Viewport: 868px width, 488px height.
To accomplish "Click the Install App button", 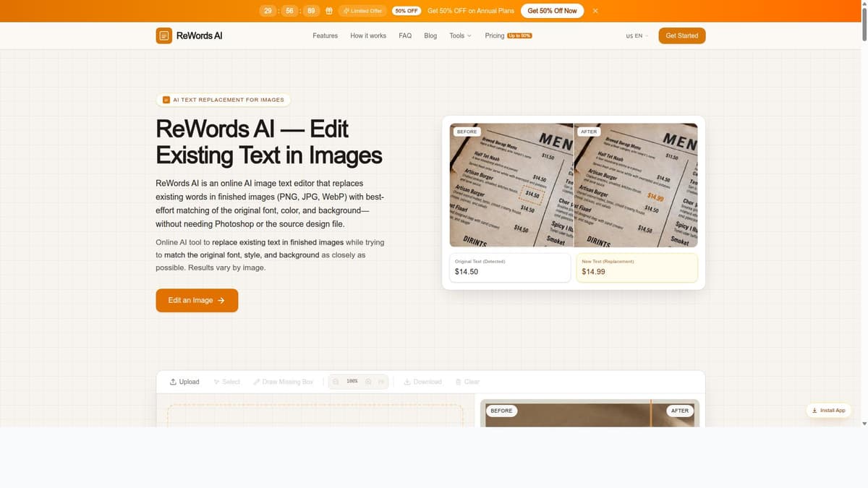I will [828, 410].
